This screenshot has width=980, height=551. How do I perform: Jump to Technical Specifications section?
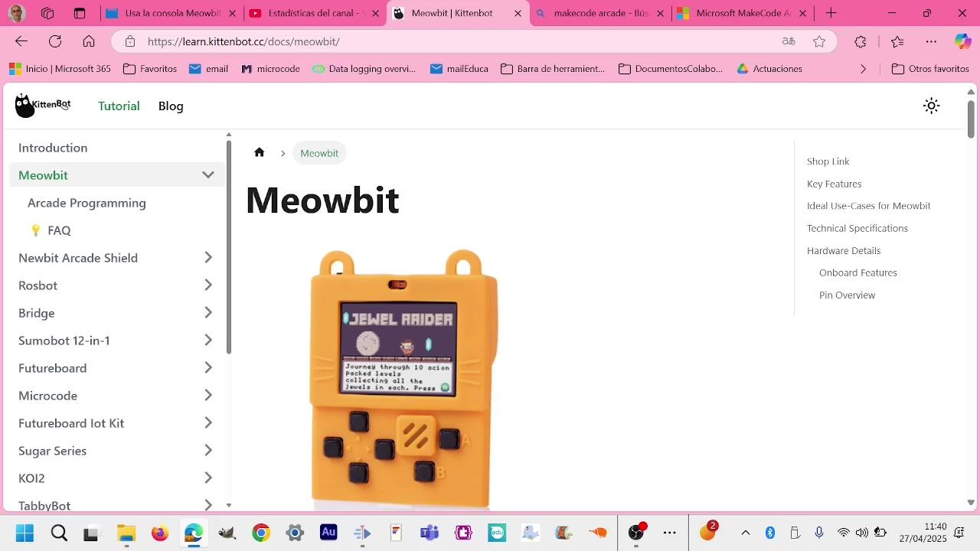click(857, 228)
